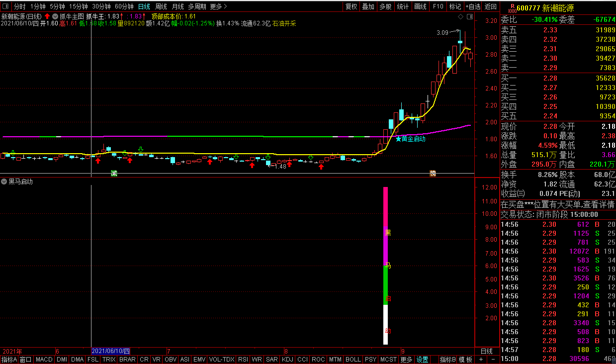This screenshot has width=616, height=364.
Task: Click the minus zoom-out button
Action: pos(492,359)
